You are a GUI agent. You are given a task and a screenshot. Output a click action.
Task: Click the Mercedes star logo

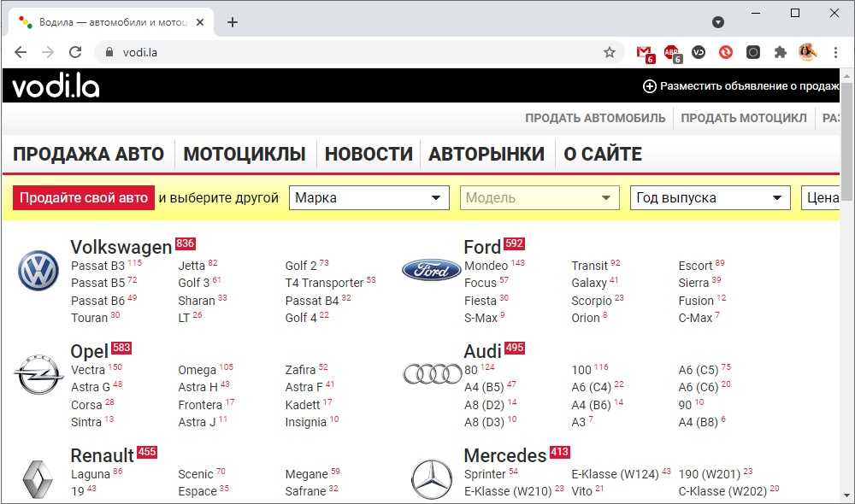432,478
